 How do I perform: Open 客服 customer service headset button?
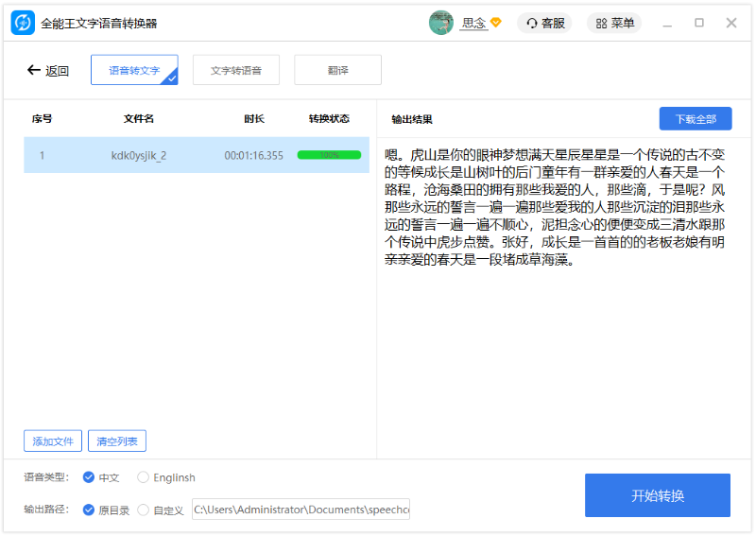544,23
